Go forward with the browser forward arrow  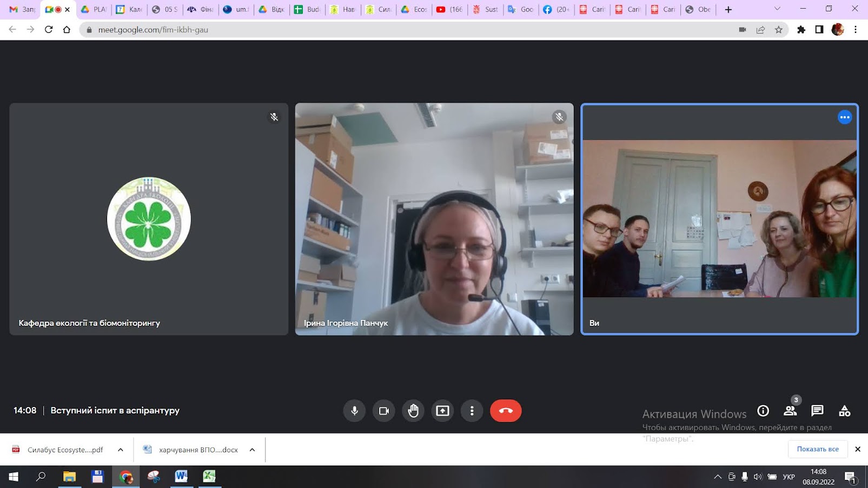(30, 30)
